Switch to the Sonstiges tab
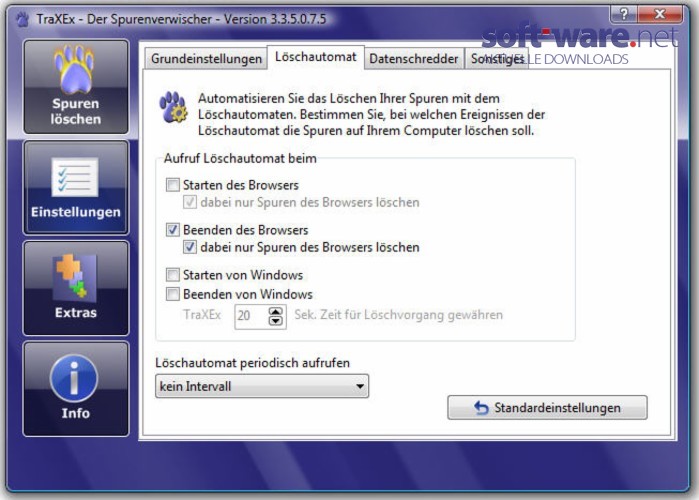 point(497,59)
